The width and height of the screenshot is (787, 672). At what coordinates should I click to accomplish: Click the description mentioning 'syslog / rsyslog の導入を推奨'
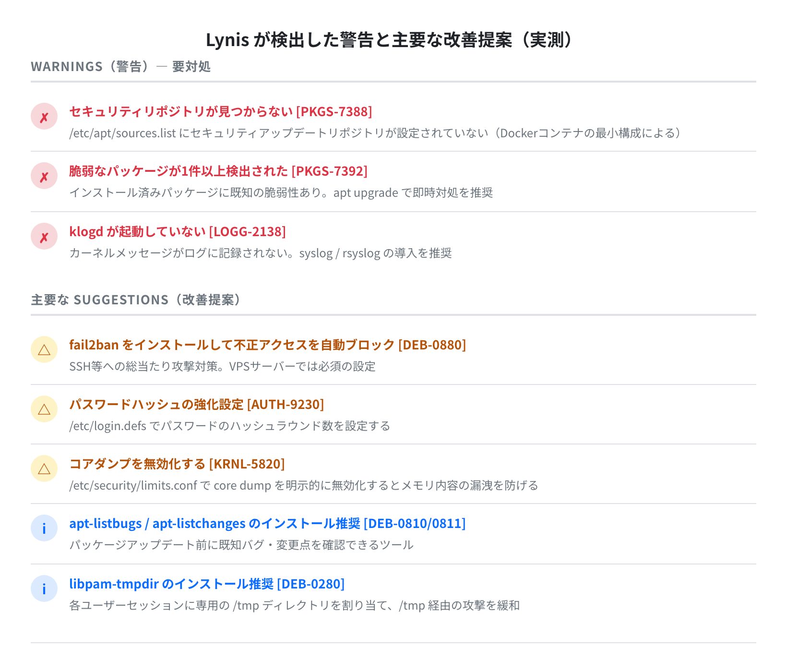pyautogui.click(x=261, y=253)
